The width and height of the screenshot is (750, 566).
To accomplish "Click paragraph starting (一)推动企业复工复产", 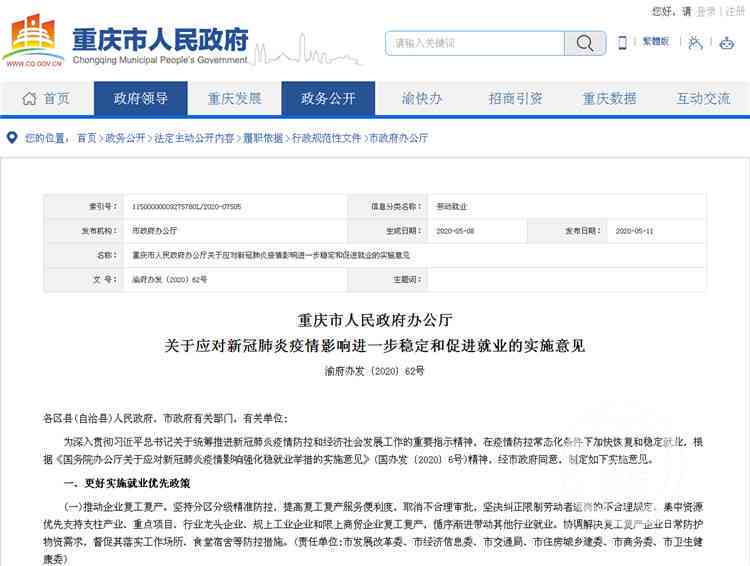I will [x=373, y=533].
